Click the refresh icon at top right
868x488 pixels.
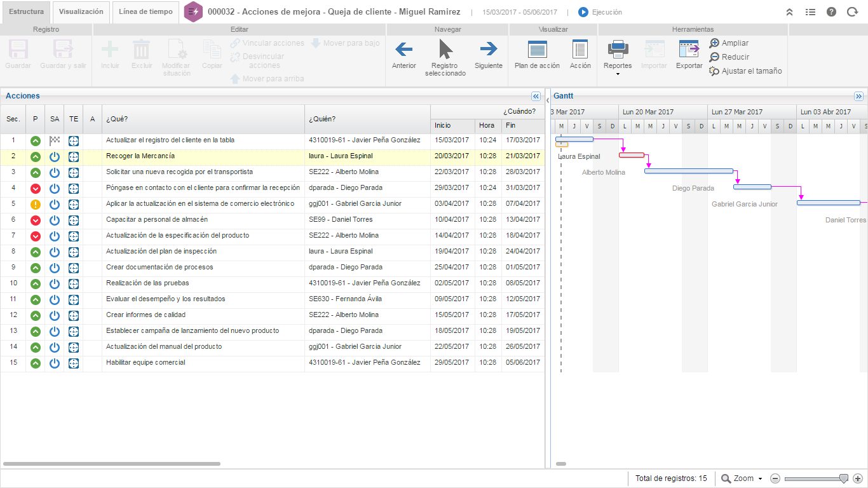click(852, 12)
